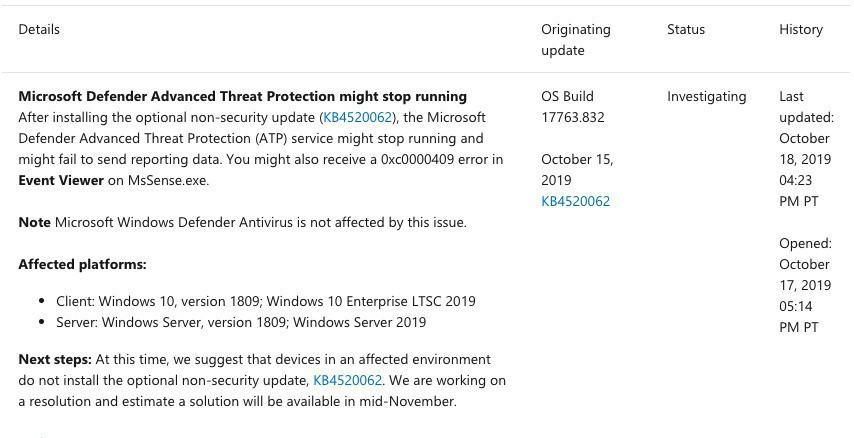Click the Opened October 17 timestamp
Image resolution: width=854 pixels, height=438 pixels.
(805, 285)
